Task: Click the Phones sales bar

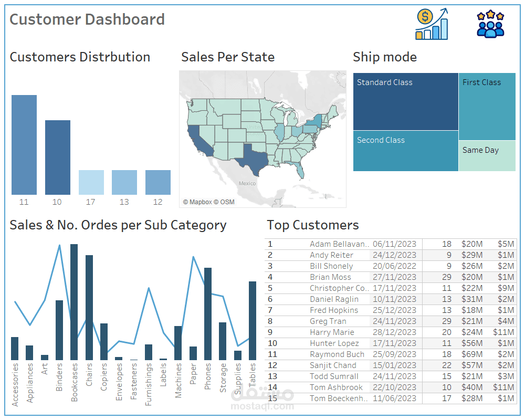Action: [x=207, y=314]
